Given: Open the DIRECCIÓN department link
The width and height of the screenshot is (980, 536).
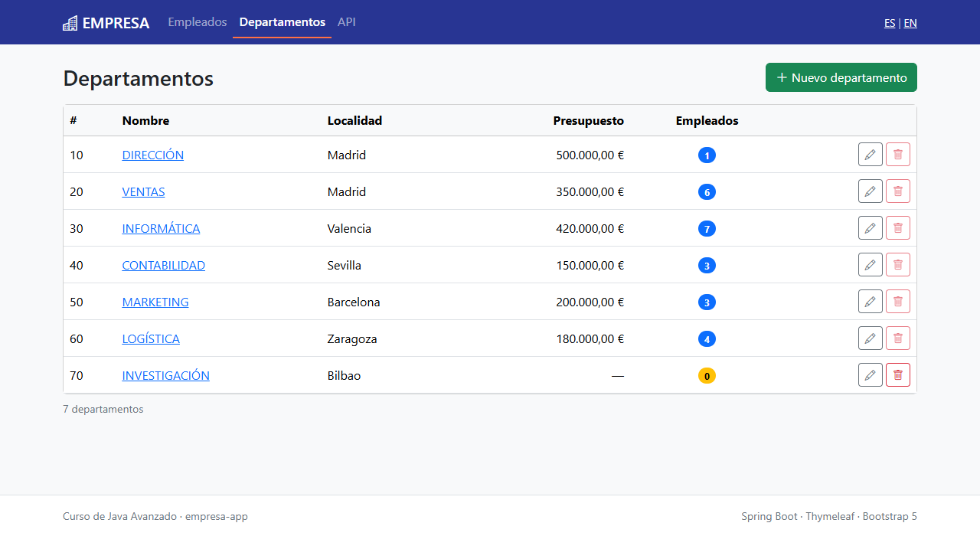Looking at the screenshot, I should coord(153,155).
